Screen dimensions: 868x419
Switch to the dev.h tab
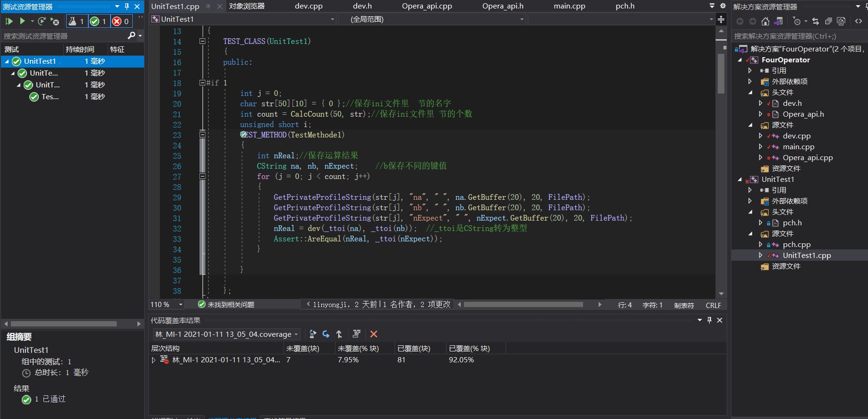pyautogui.click(x=362, y=6)
